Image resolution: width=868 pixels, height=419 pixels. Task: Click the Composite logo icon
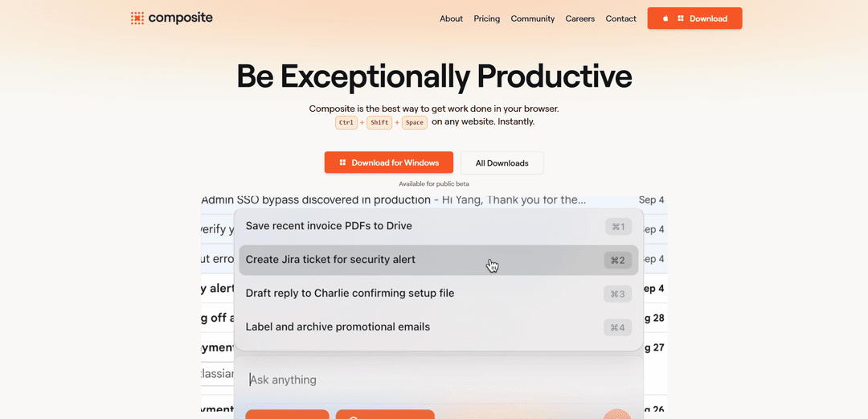point(137,18)
